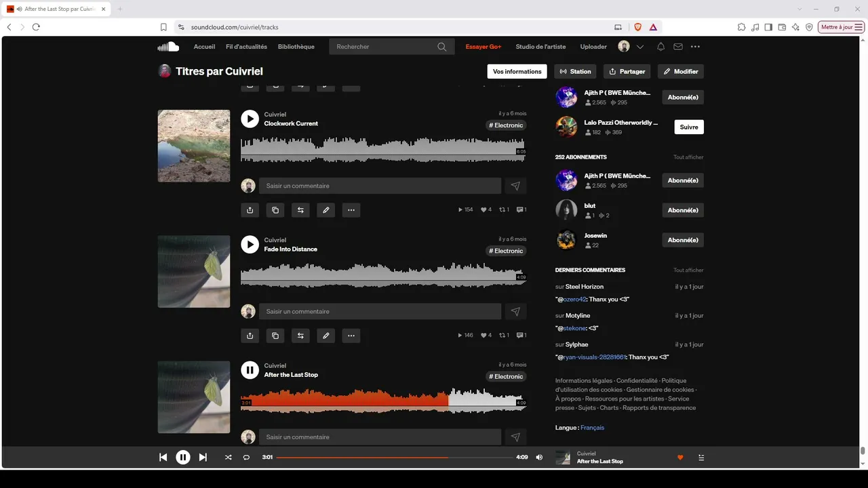Viewport: 868px width, 488px height.
Task: Copy link for Fade Into Distance
Action: click(x=275, y=335)
